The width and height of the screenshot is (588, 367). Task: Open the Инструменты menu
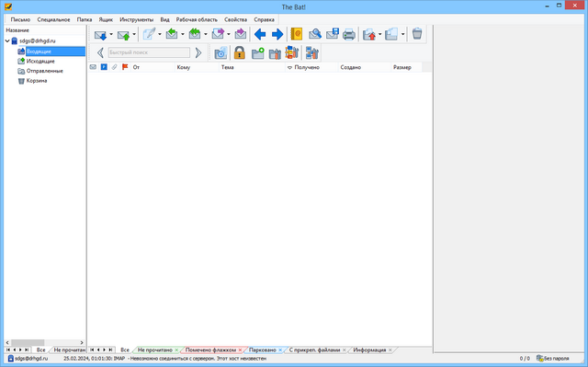pyautogui.click(x=137, y=19)
